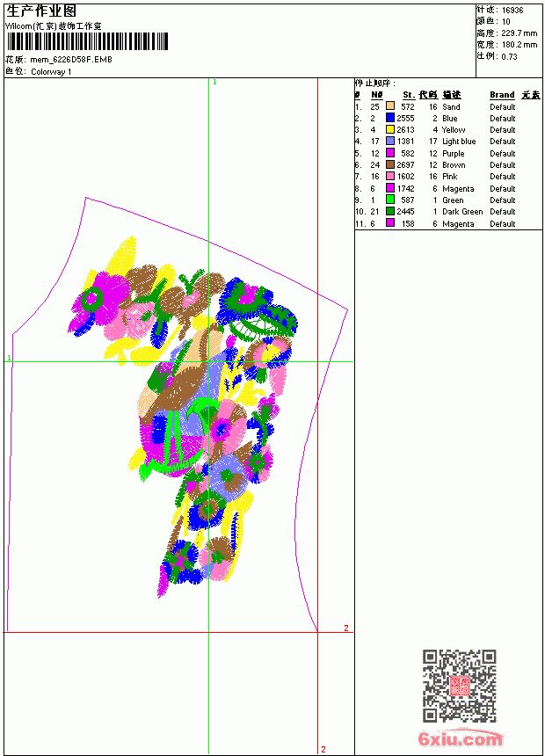Click the Purple color swatch in row 5
This screenshot has height=756, width=545.
click(390, 153)
